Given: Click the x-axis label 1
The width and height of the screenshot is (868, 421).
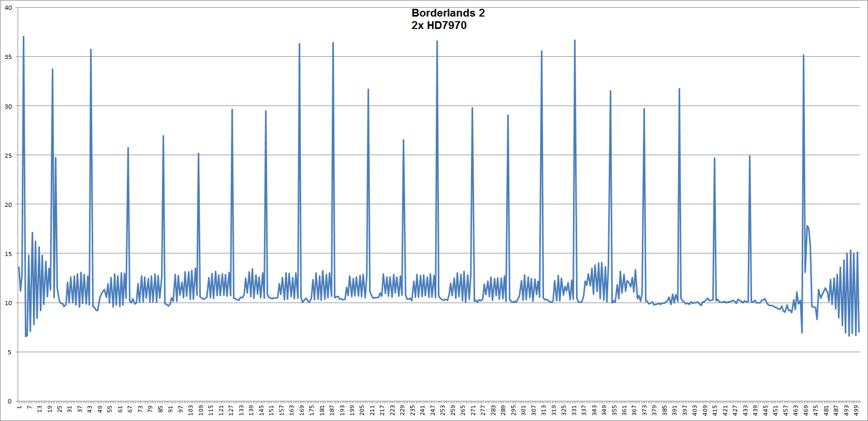Looking at the screenshot, I should (19, 408).
